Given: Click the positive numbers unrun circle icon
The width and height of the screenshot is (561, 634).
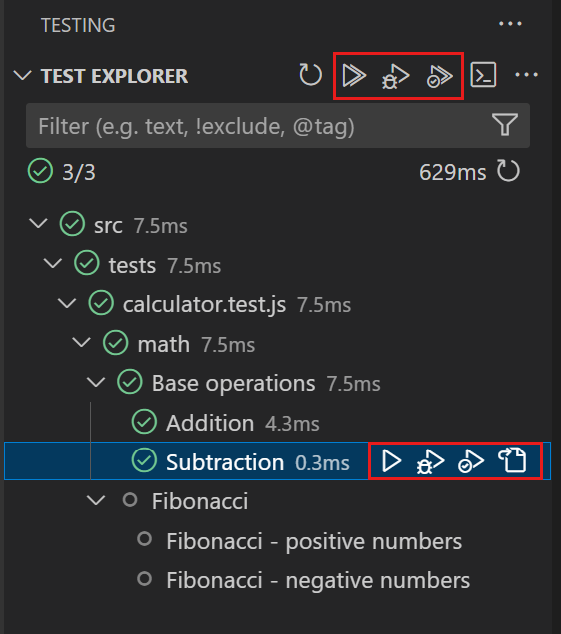Looking at the screenshot, I should coord(144,539).
